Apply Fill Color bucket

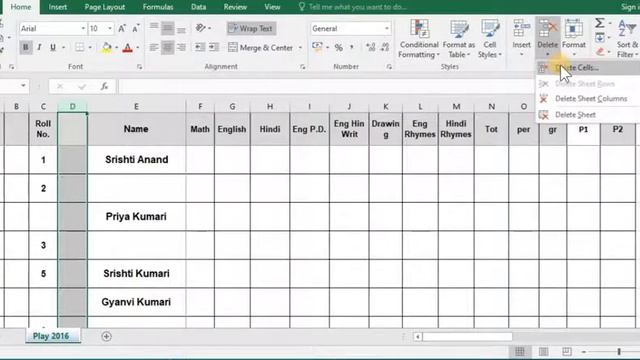[107, 47]
